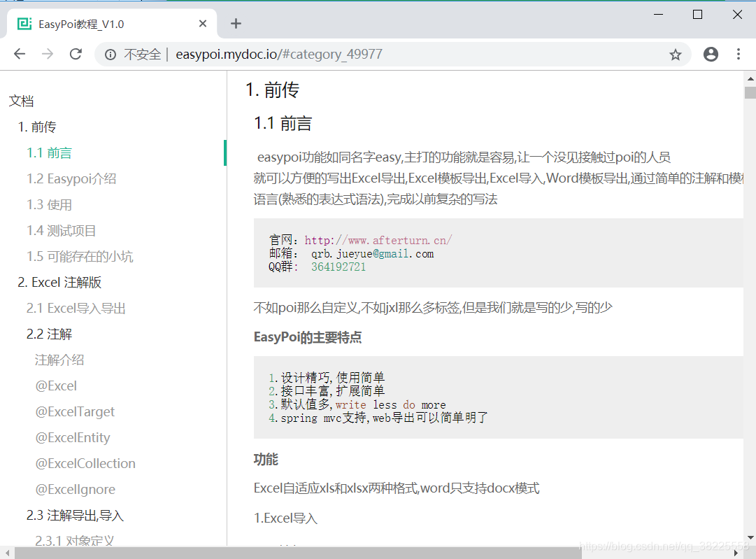Open sidebar item 2.1 Excel导入导出
Viewport: 756px width, 559px height.
point(76,309)
